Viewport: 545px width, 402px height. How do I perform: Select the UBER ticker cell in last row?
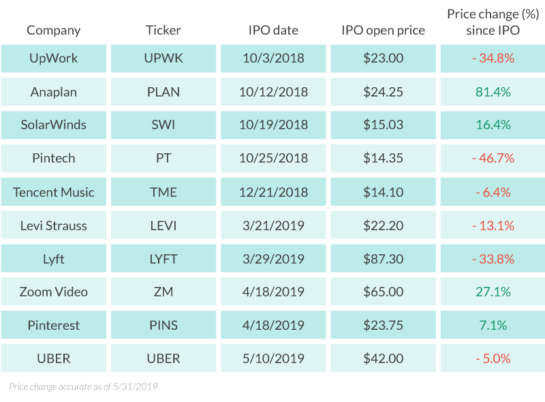click(x=163, y=358)
